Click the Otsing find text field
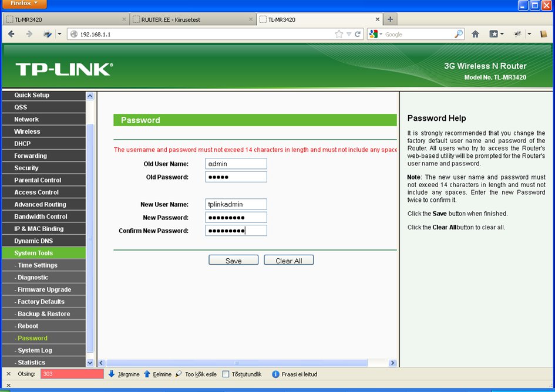This screenshot has height=392, width=555. 72,374
